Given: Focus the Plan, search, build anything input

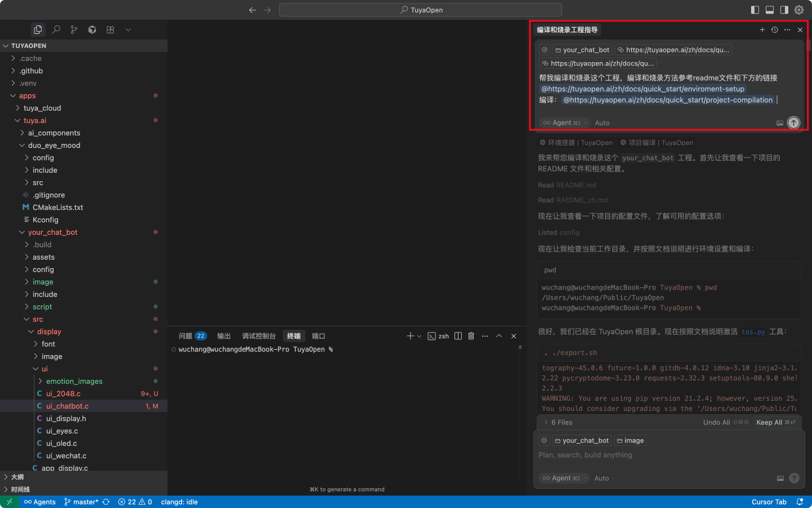Looking at the screenshot, I should [x=668, y=455].
